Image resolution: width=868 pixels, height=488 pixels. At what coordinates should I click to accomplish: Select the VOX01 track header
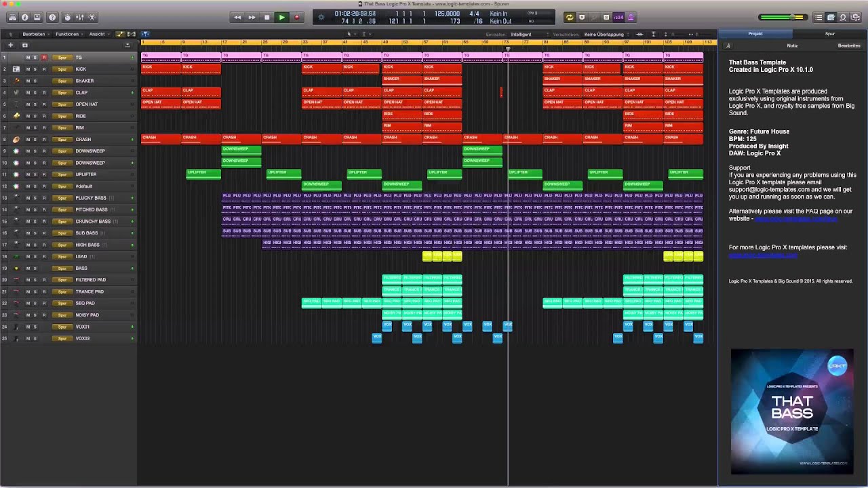[x=69, y=327]
